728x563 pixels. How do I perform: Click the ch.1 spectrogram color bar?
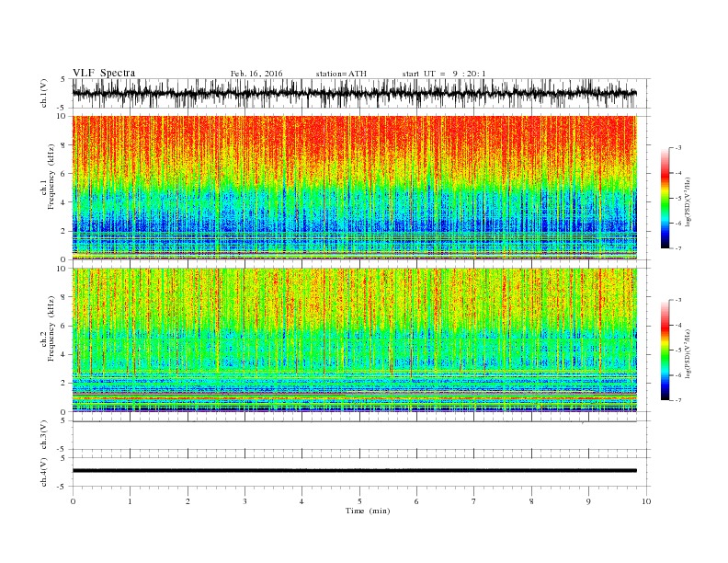(x=665, y=198)
